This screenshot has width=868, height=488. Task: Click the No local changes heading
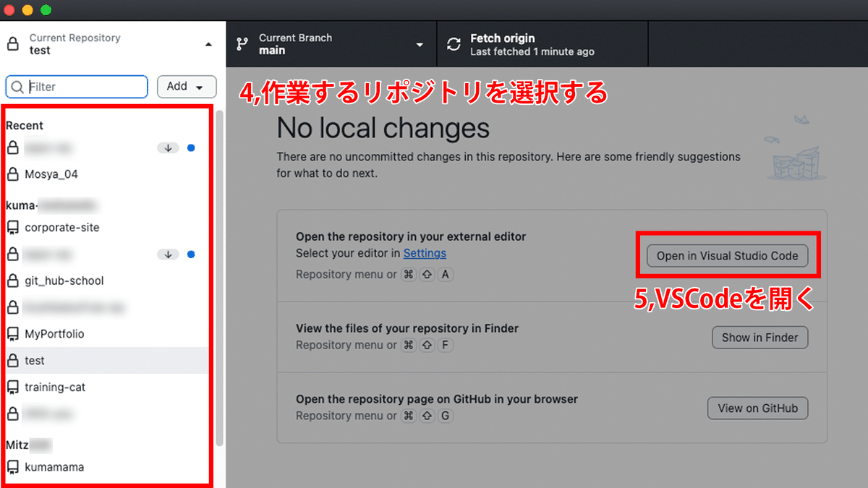point(383,129)
